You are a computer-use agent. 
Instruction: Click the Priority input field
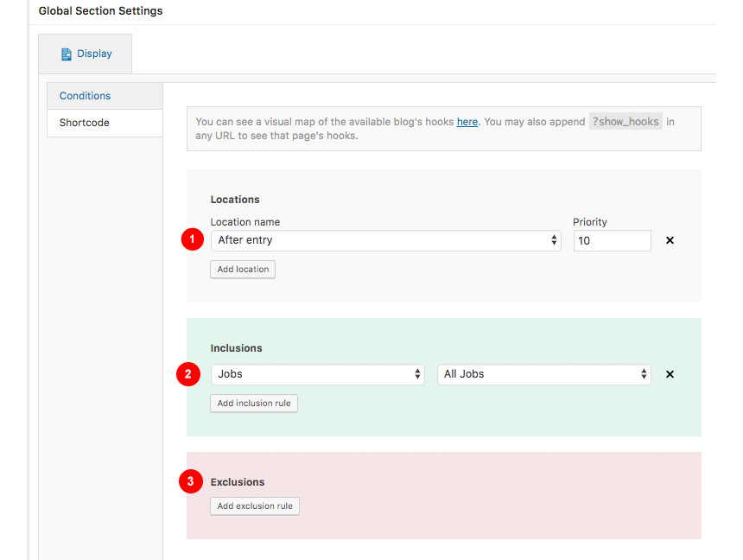pos(613,241)
